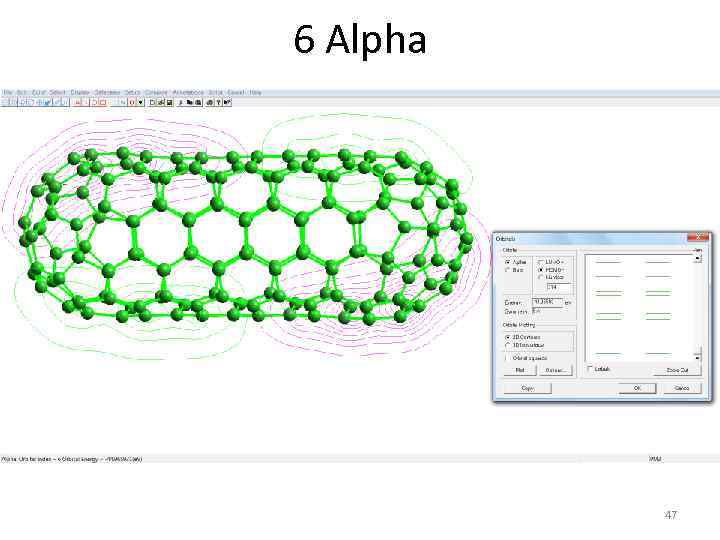Click the red annotation color icon

[132, 102]
